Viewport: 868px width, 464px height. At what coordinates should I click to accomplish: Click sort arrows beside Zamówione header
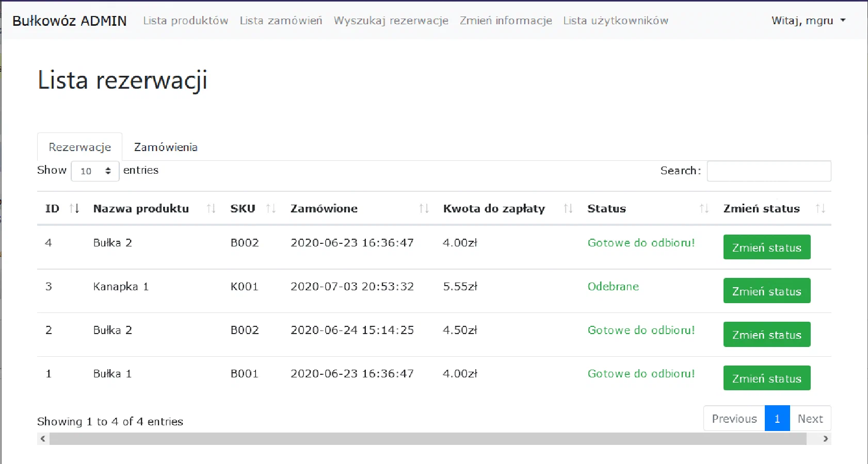coord(424,208)
